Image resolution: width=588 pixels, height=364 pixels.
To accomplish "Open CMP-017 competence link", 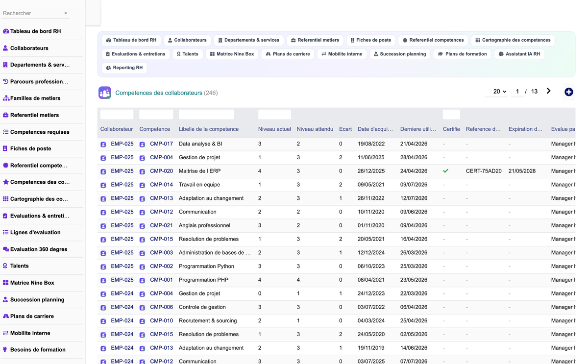I will pyautogui.click(x=161, y=144).
